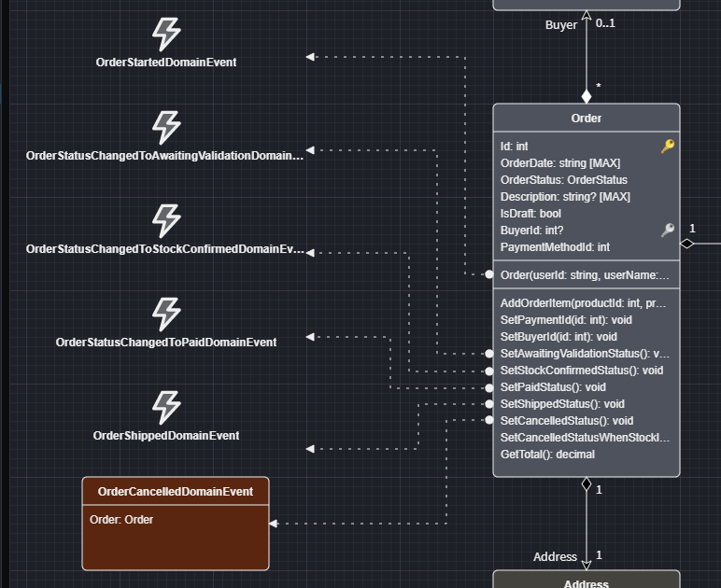Click the 0..1 multiplicity label

(605, 23)
